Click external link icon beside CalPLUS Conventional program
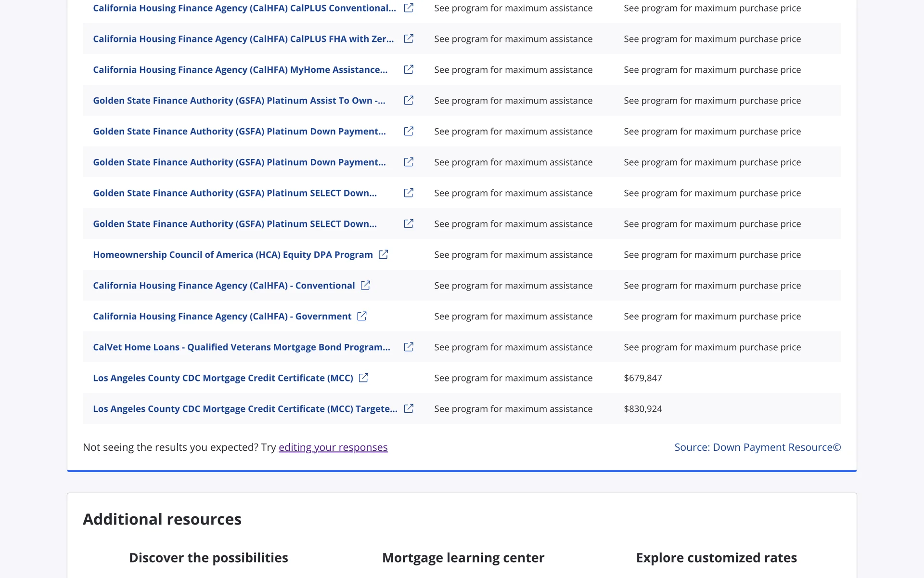Image resolution: width=924 pixels, height=578 pixels. (x=409, y=8)
